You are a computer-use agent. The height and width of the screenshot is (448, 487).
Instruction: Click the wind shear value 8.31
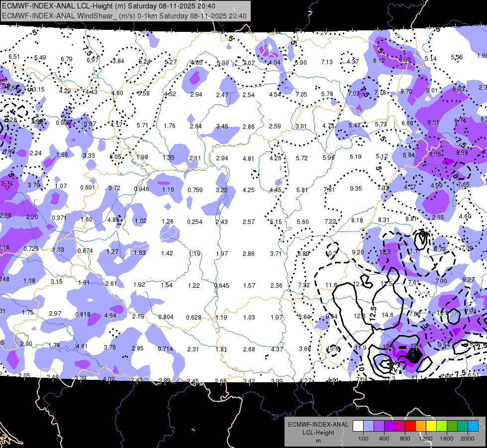[384, 220]
